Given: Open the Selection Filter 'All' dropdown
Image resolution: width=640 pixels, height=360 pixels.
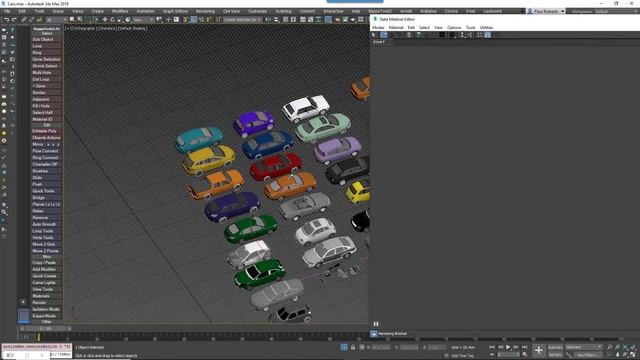Looking at the screenshot, I should pos(56,20).
